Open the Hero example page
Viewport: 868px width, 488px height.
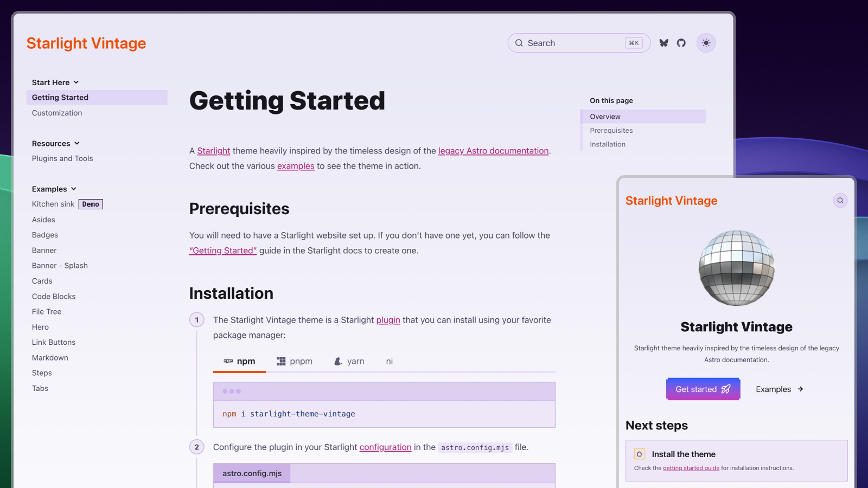[40, 327]
